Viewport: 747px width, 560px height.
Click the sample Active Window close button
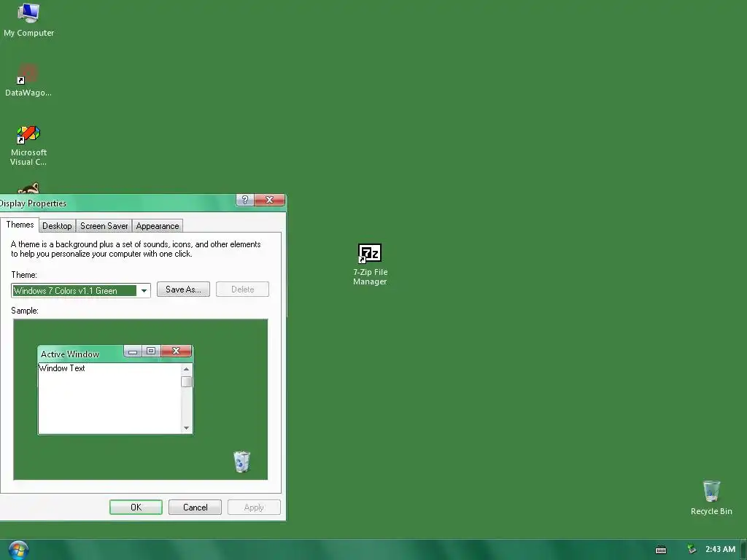pyautogui.click(x=176, y=351)
